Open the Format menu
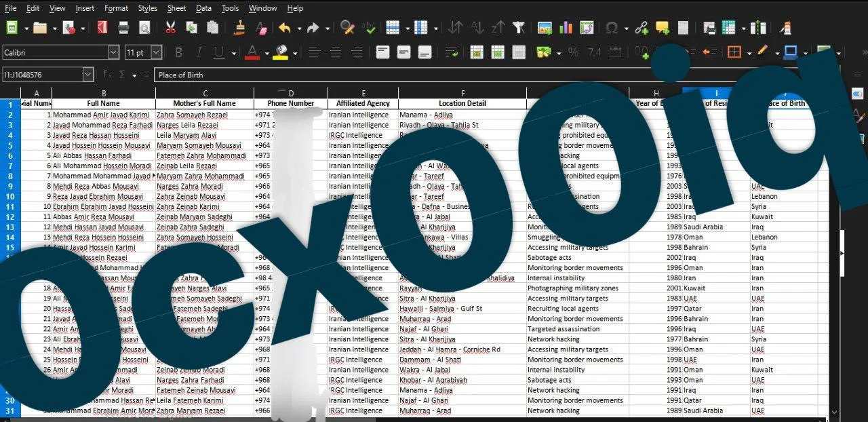Viewport: 868px width, 422px height. [116, 8]
